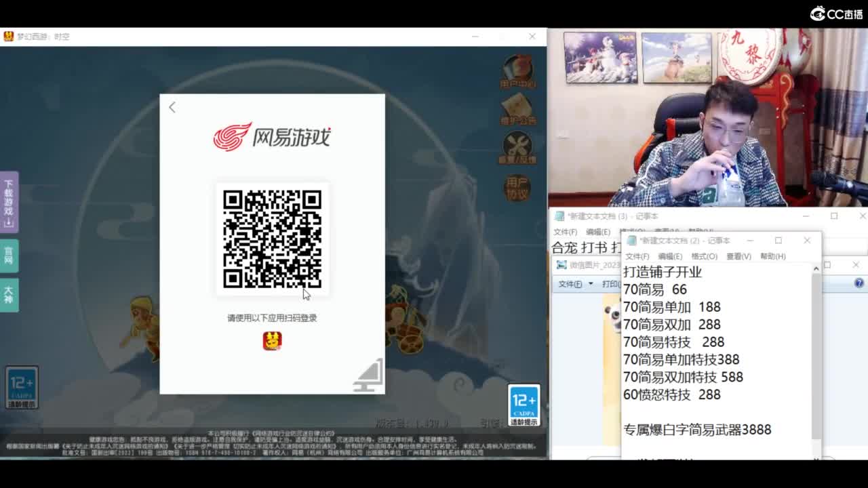
Task: Click line 70简易单加特技388
Action: (x=682, y=360)
